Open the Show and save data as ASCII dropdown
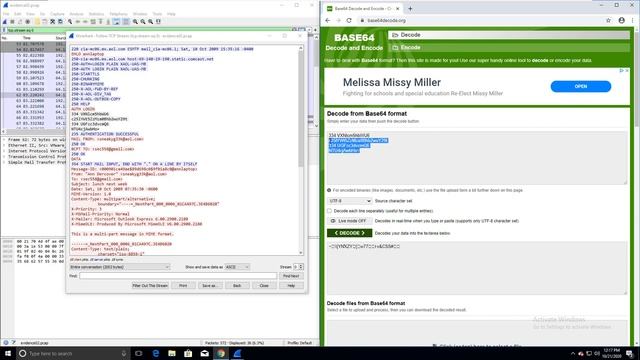The image size is (640, 360). pos(237,267)
